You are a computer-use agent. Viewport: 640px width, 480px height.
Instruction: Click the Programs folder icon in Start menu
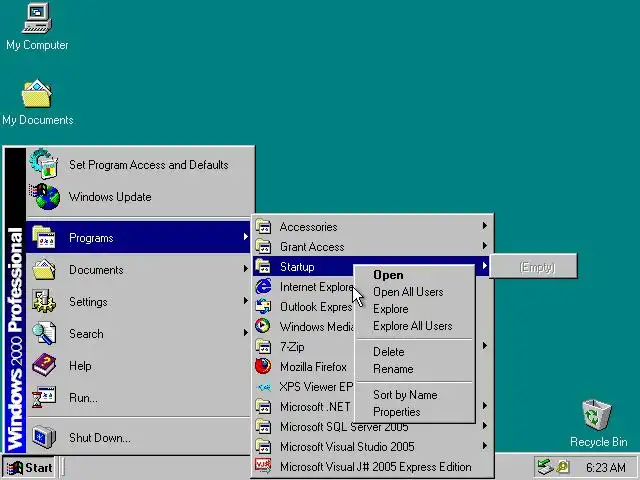44,237
